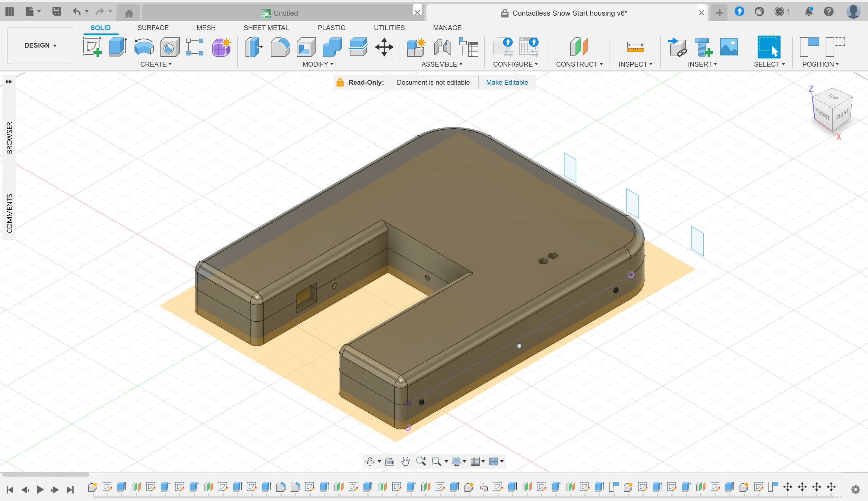The height and width of the screenshot is (501, 868).
Task: Save the current design
Action: coord(57,11)
